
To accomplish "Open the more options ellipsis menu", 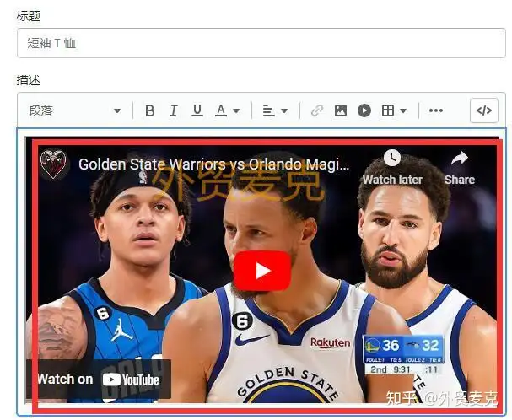I will point(436,110).
